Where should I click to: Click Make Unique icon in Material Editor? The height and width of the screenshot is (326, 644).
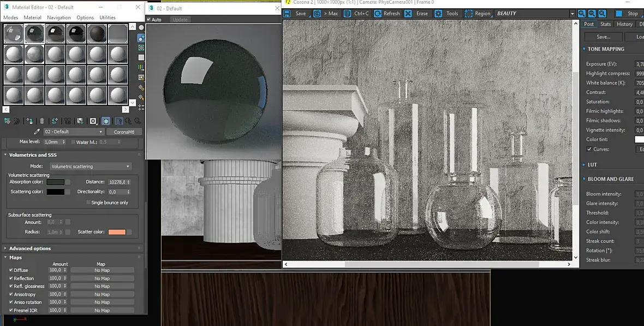pos(67,121)
